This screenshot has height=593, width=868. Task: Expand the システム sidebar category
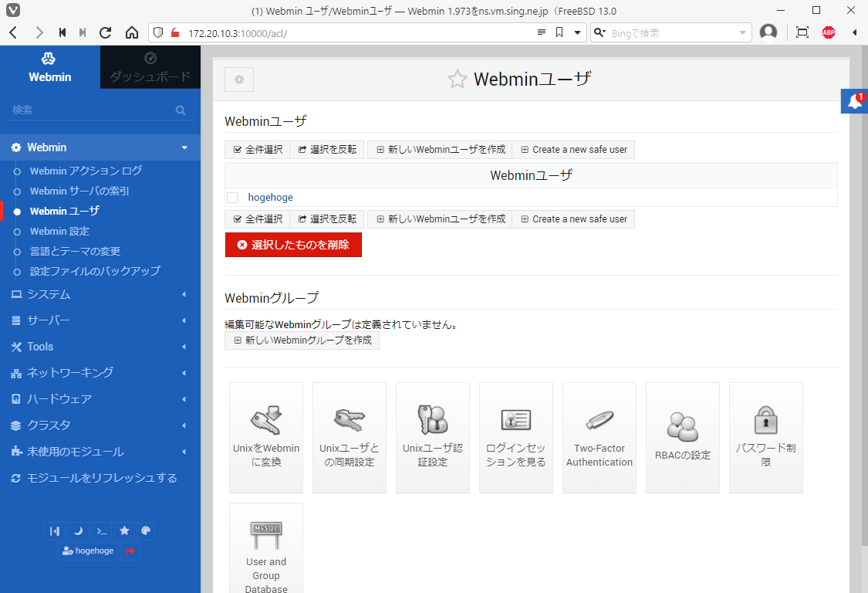tap(100, 294)
